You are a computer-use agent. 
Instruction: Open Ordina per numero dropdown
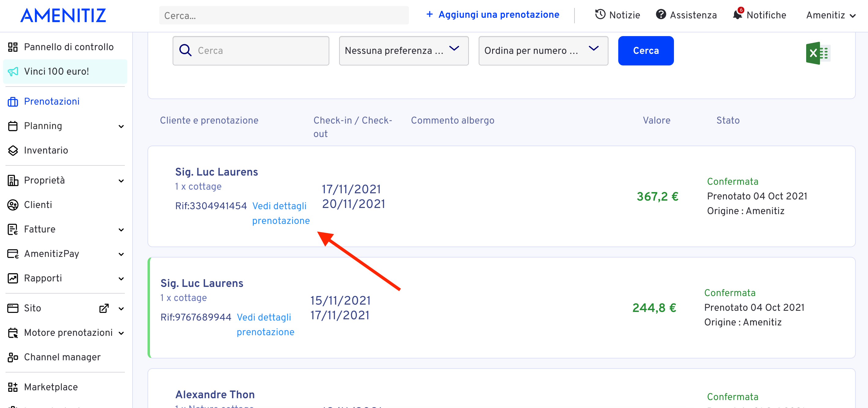[x=543, y=51]
